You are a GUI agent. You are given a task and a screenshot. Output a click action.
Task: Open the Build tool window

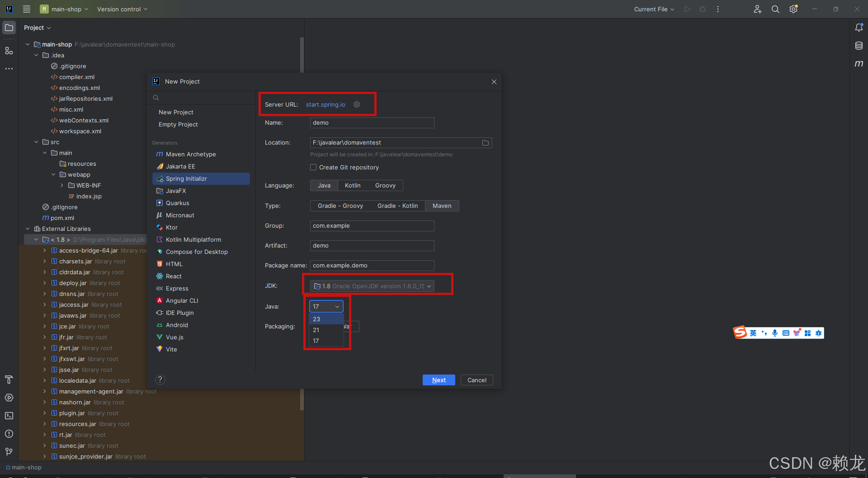[x=9, y=380]
